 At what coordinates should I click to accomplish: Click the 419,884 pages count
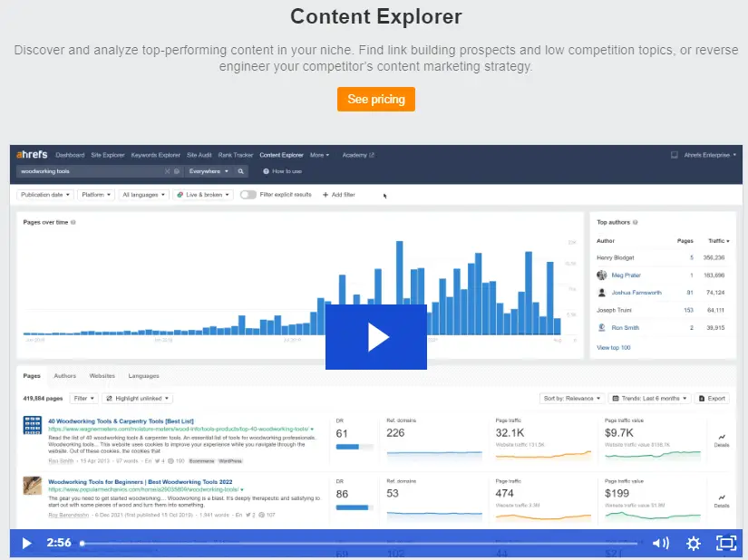point(43,399)
